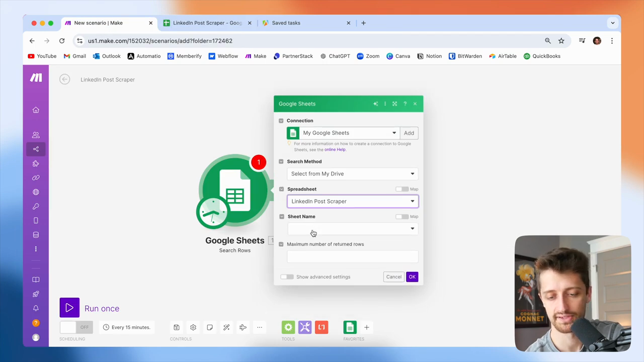Screen dimensions: 644x362
Task: Click Cancel in Google Sheets dialog
Action: pos(394,277)
